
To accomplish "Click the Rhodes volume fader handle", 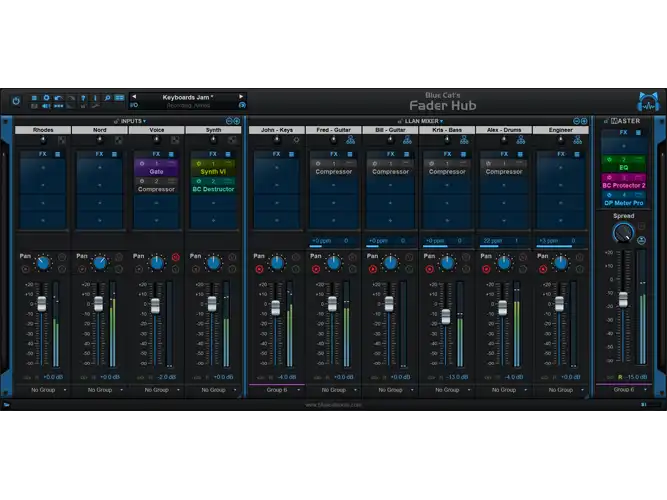I will [x=42, y=304].
